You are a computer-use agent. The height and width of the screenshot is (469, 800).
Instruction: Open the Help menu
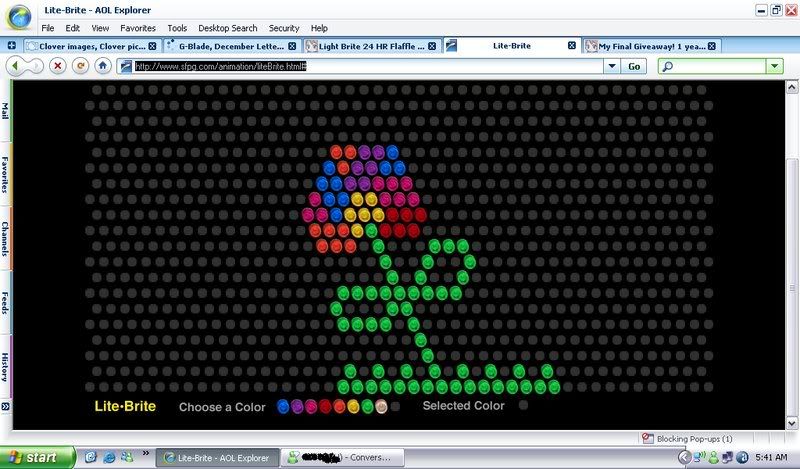pos(319,28)
